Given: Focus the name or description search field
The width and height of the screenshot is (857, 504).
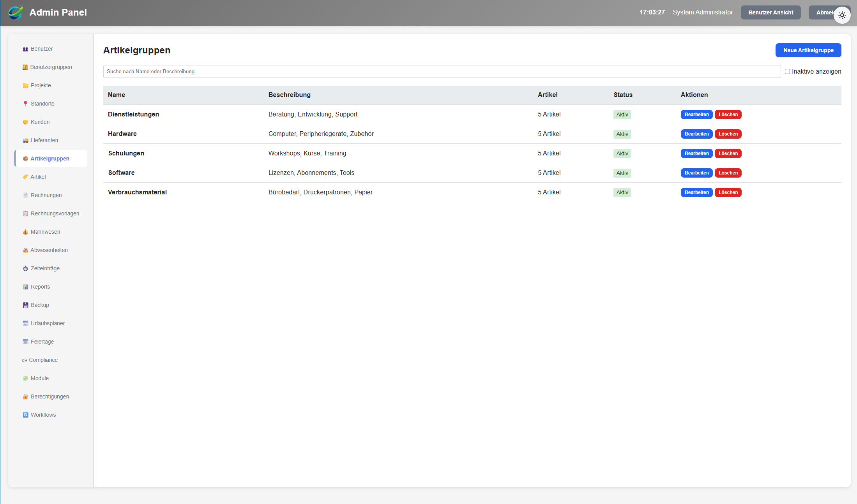Looking at the screenshot, I should (x=442, y=72).
